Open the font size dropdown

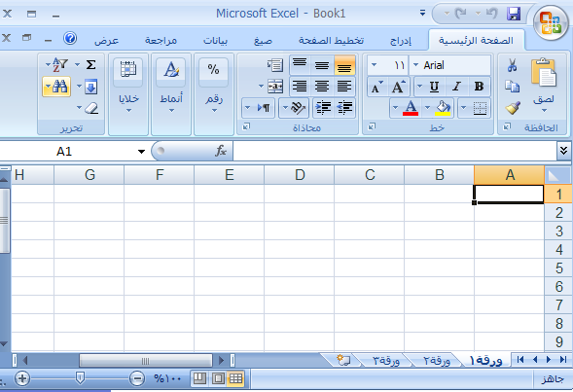tap(374, 65)
